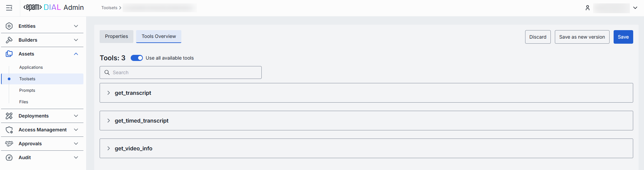644x170 pixels.
Task: Open the user profile icon
Action: (x=588, y=8)
